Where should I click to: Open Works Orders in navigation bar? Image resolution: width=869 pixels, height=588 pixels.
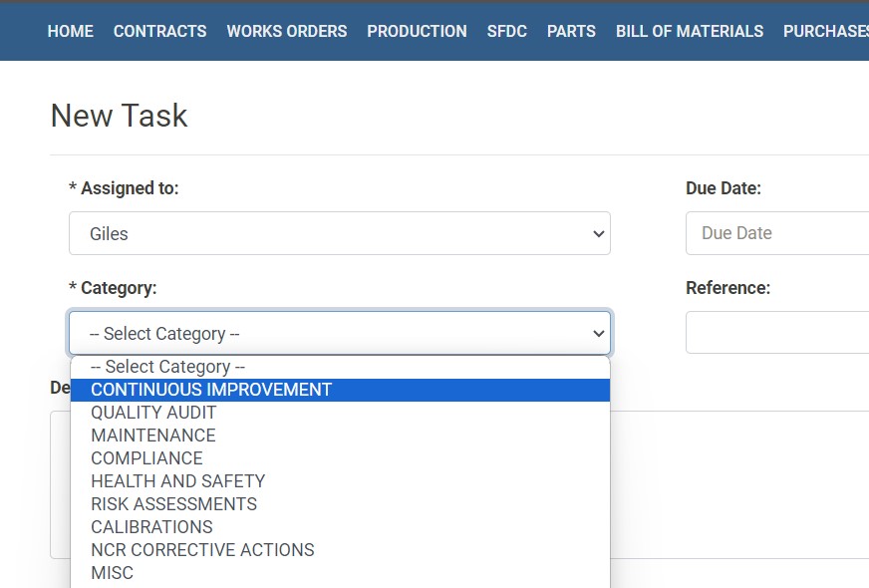286,31
